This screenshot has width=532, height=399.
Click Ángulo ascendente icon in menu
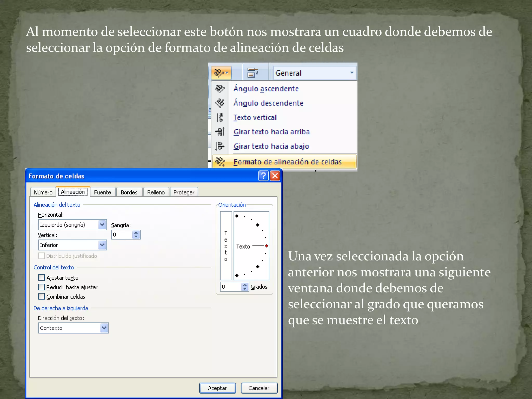220,89
